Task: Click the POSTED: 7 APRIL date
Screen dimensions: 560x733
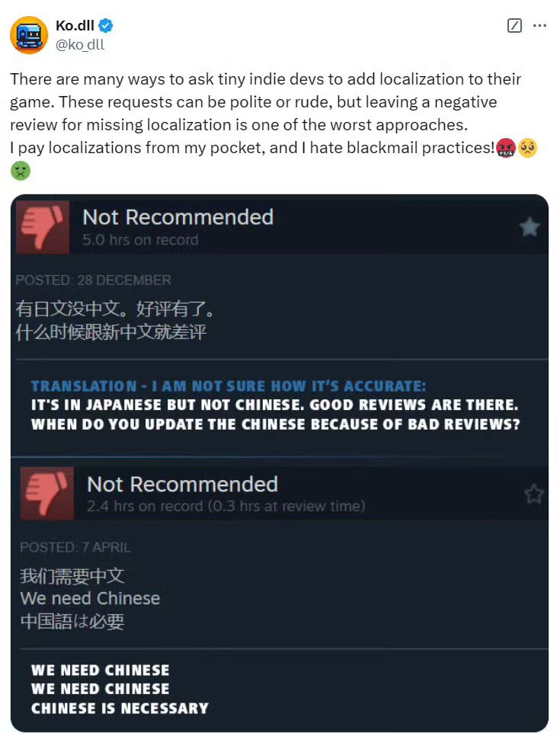Action: point(75,547)
